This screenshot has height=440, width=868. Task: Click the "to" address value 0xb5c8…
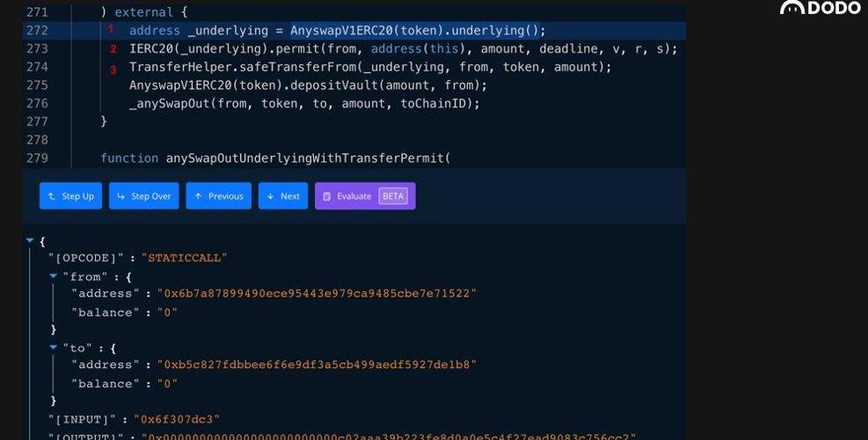317,364
